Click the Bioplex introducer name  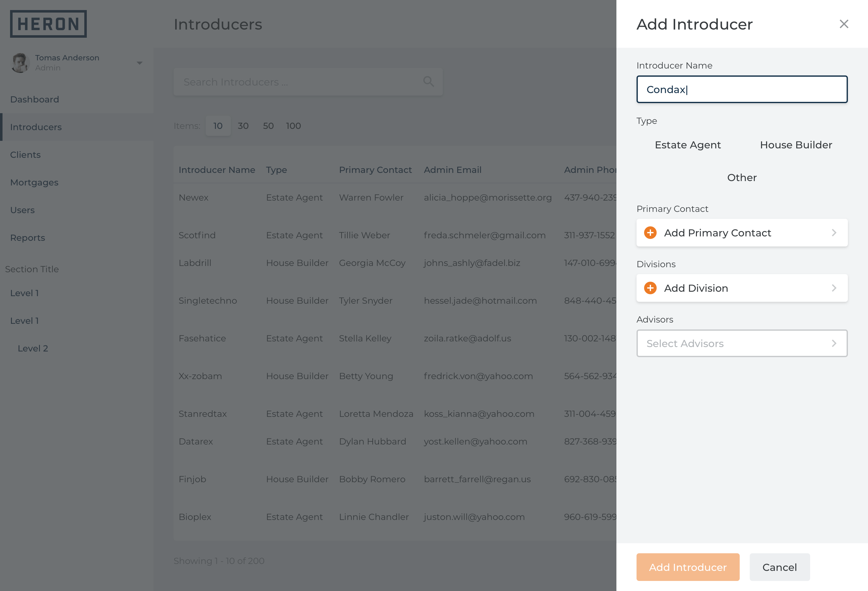coord(195,517)
